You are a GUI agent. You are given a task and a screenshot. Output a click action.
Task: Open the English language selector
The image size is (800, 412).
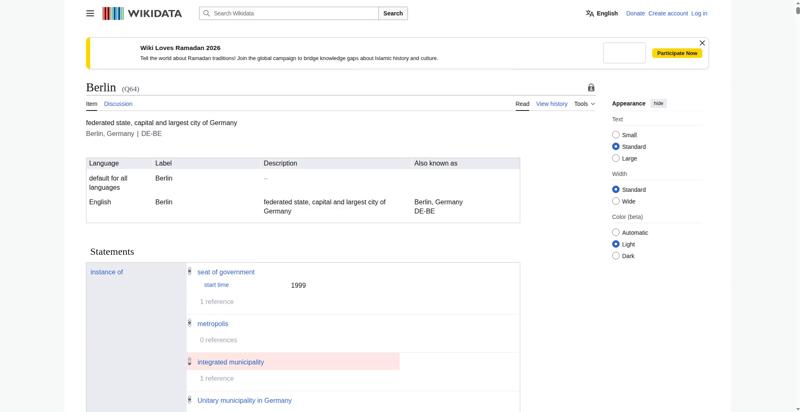[602, 14]
